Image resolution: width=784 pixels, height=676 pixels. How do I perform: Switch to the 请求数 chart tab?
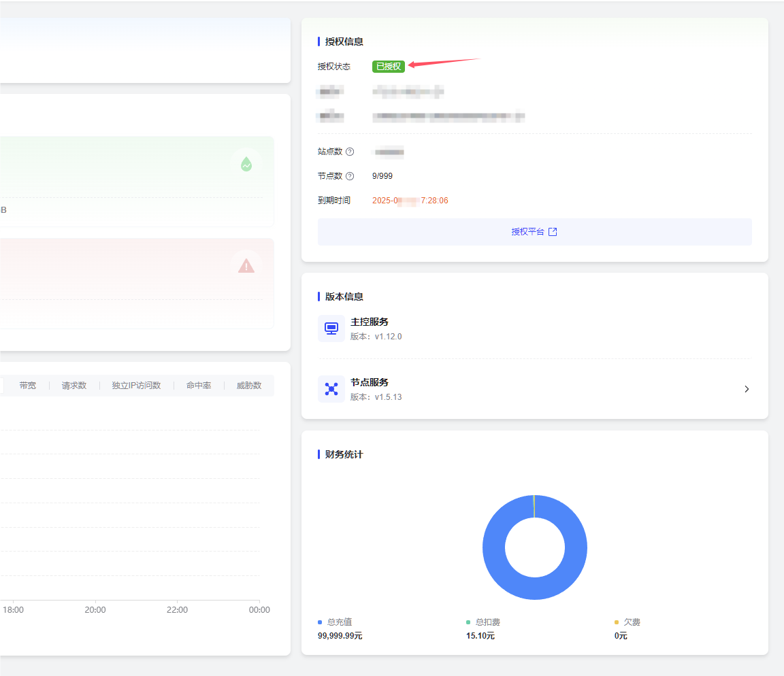(74, 386)
